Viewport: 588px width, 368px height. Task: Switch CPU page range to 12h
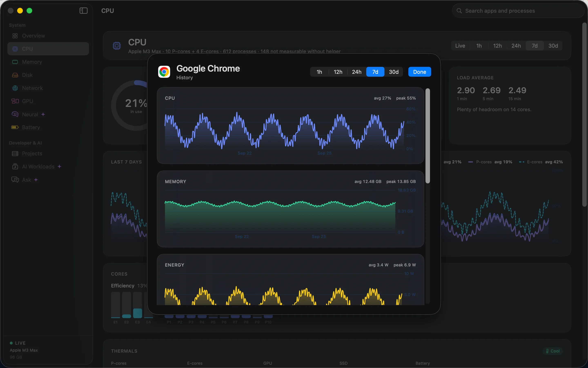[497, 46]
